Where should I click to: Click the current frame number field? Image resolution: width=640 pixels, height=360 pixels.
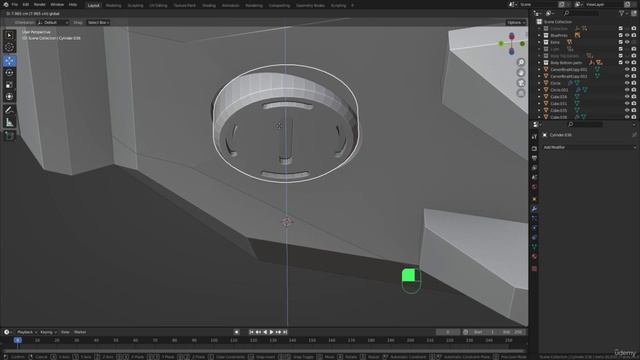[x=448, y=332]
